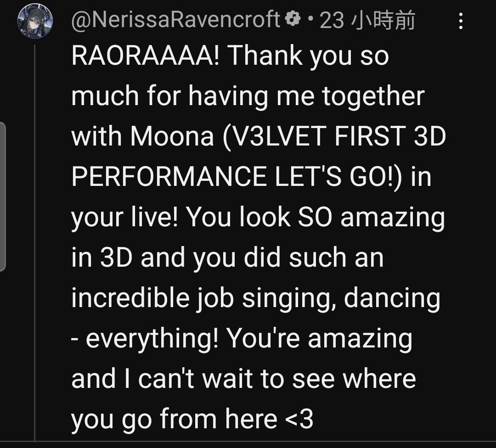
Task: Click the word Moona in the comment
Action: [x=172, y=136]
